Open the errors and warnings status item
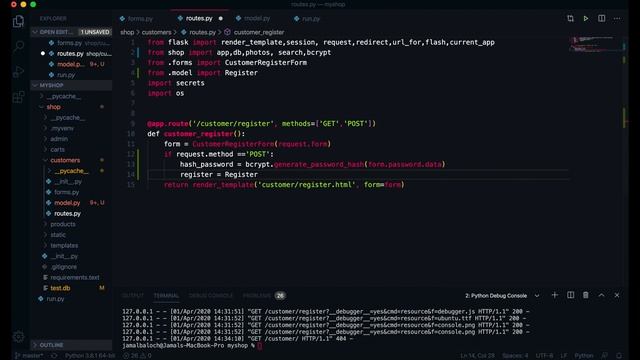The height and width of the screenshot is (360, 640). point(137,356)
